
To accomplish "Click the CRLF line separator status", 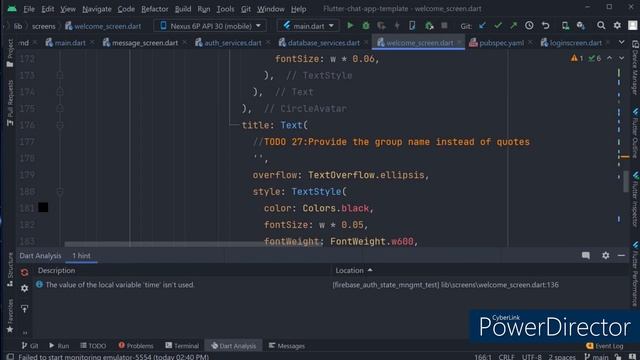I will (506, 357).
